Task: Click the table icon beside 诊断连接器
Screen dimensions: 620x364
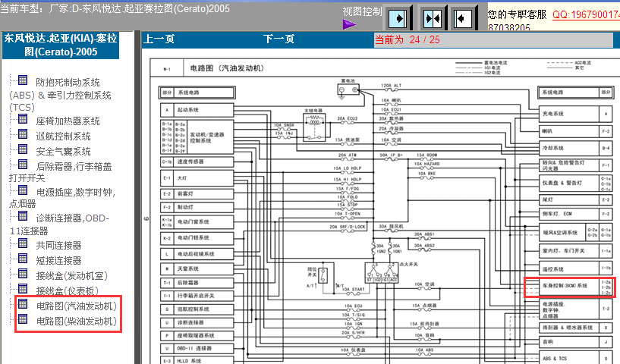Action: [23, 216]
